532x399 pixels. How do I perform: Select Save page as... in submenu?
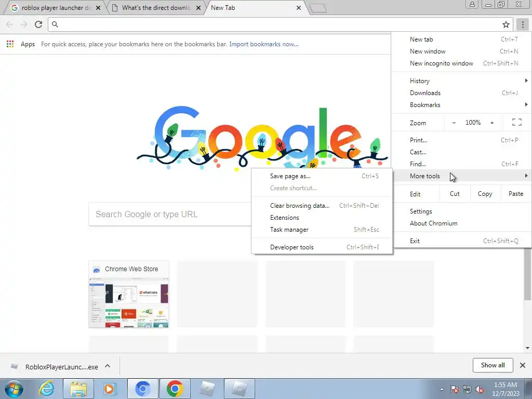322,176
